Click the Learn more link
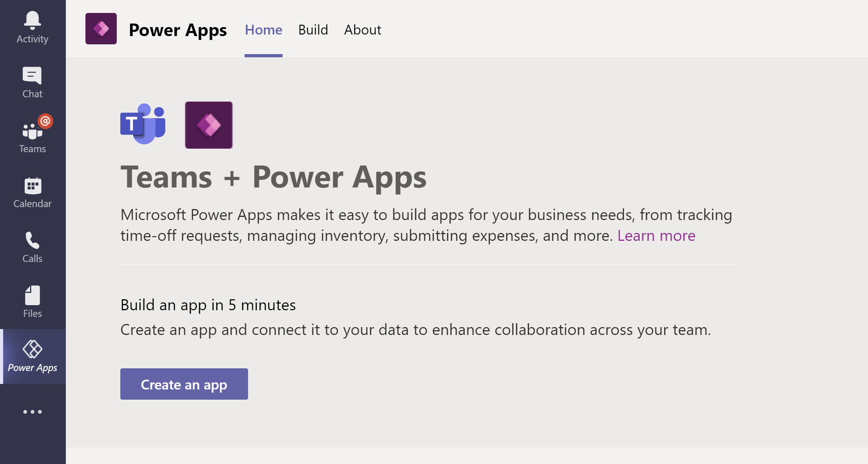The image size is (868, 464). pyautogui.click(x=656, y=235)
